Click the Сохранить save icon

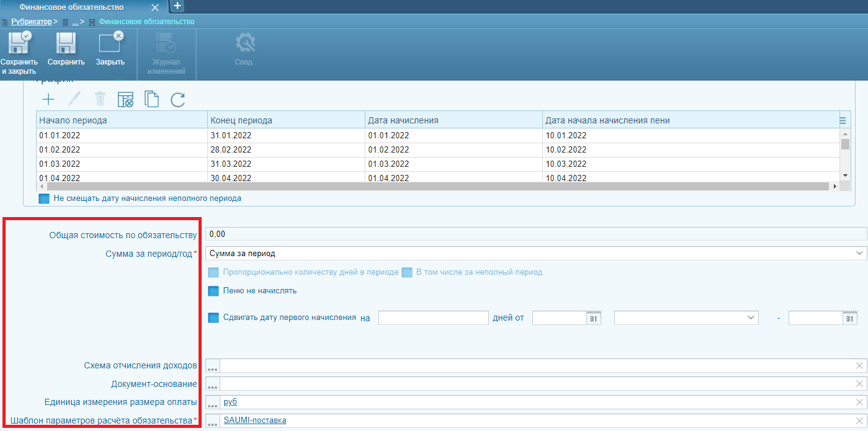coord(66,44)
